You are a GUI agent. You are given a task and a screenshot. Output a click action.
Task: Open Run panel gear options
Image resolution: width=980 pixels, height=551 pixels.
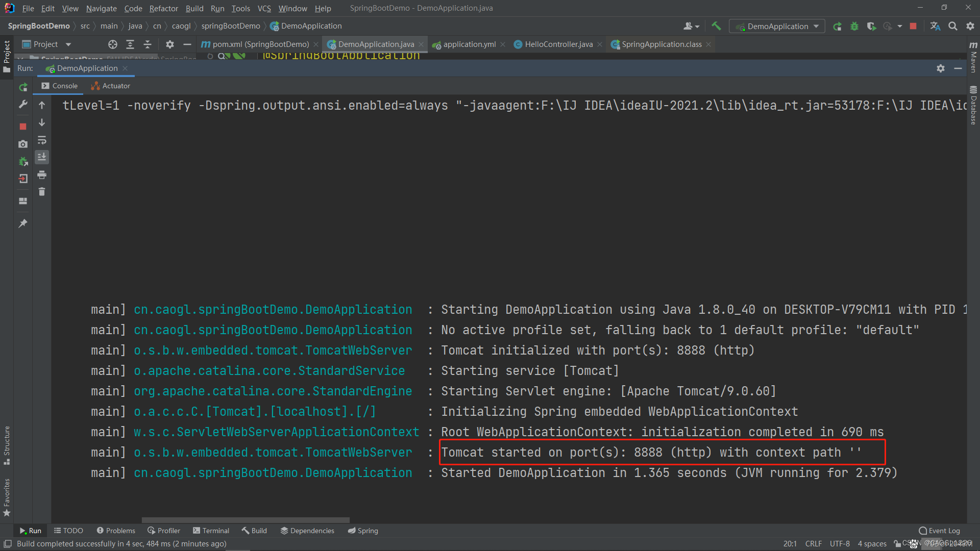(x=941, y=68)
